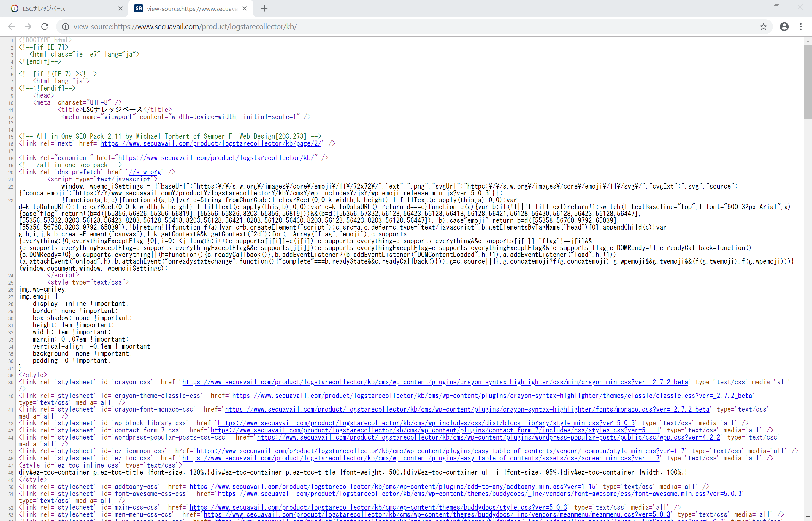Open the classic.css theme stylesheet link

coord(492,395)
